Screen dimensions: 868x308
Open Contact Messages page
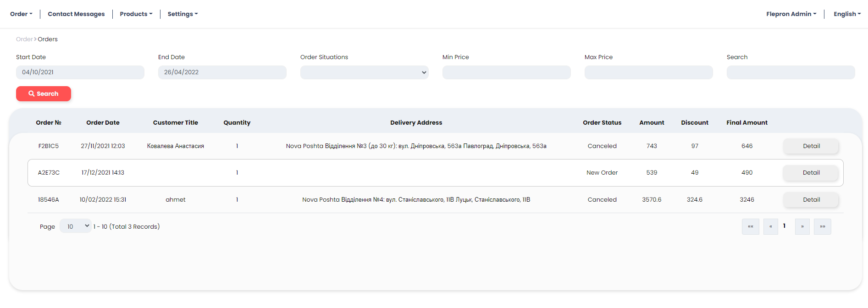coord(76,14)
